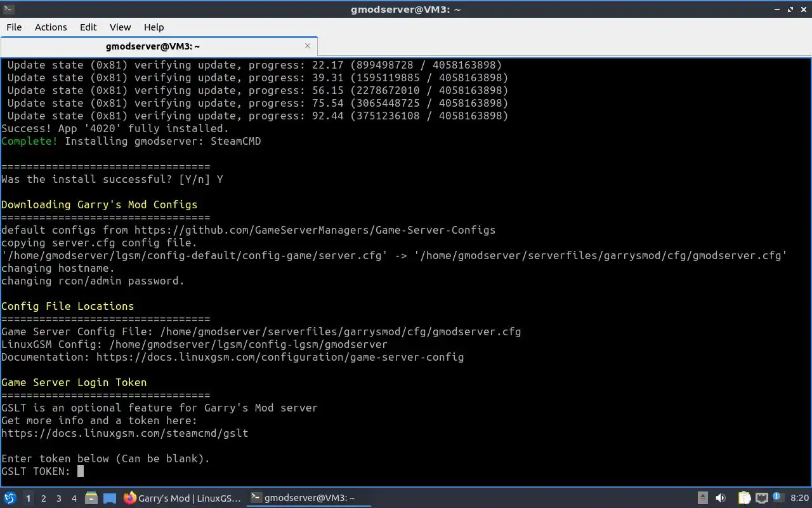Click the game-server-config documentation URL
812x508 pixels.
pos(280,357)
